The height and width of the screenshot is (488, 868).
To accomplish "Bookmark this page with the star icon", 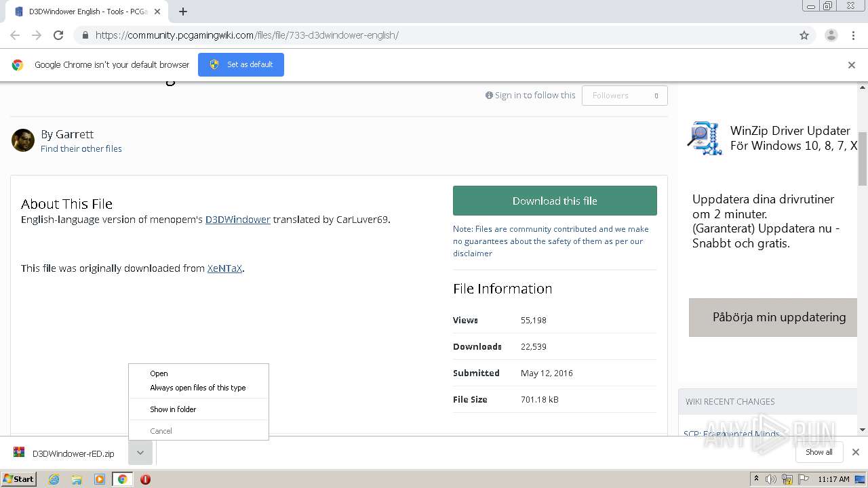I will tap(804, 35).
